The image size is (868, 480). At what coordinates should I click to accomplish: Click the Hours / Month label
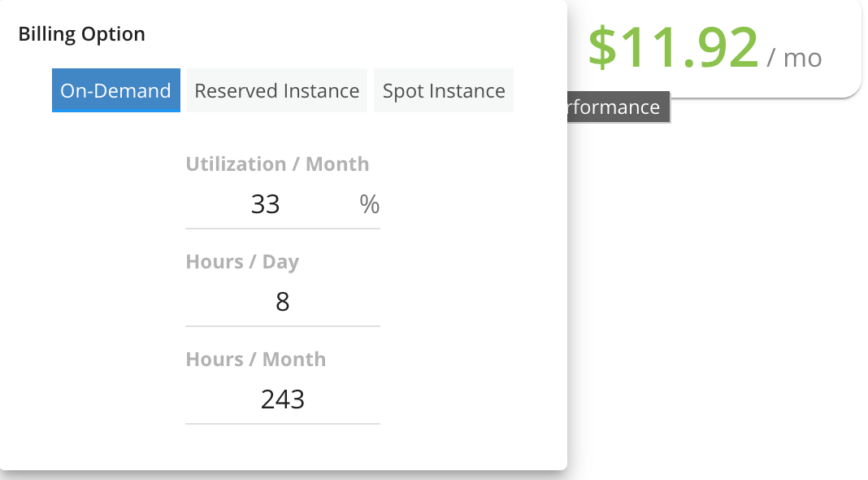point(256,359)
